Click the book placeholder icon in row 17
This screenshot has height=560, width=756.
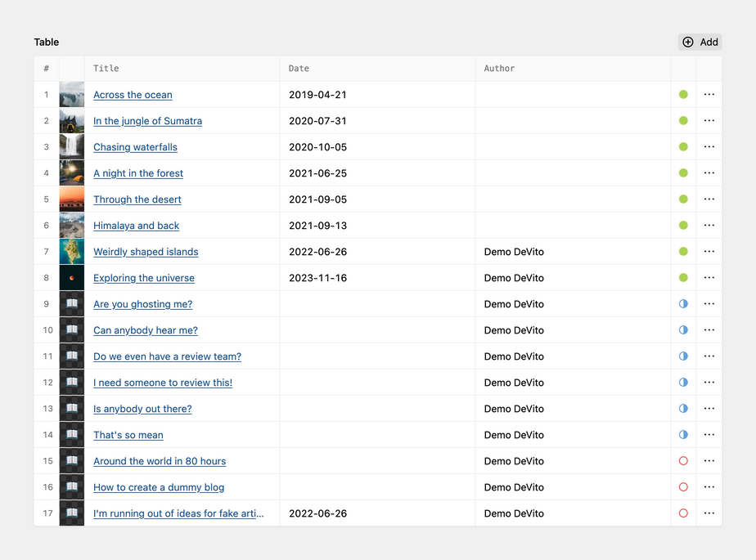coord(72,513)
